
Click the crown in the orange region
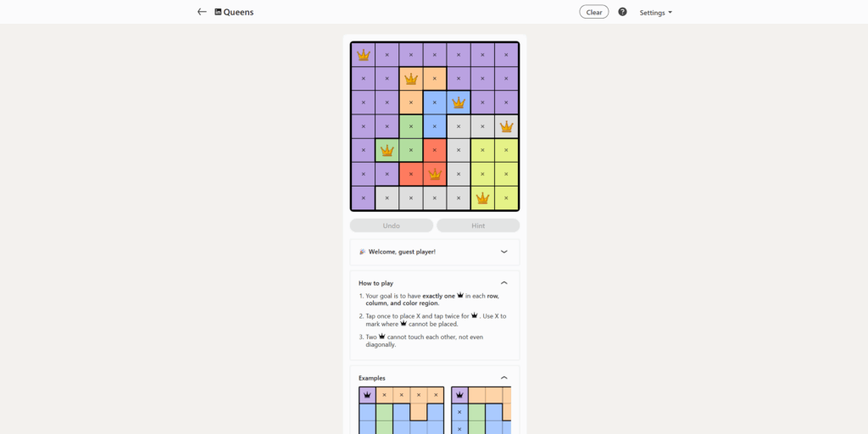click(x=411, y=79)
